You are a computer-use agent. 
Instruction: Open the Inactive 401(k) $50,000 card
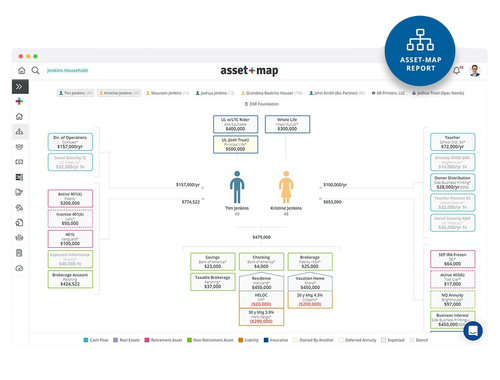tap(70, 219)
